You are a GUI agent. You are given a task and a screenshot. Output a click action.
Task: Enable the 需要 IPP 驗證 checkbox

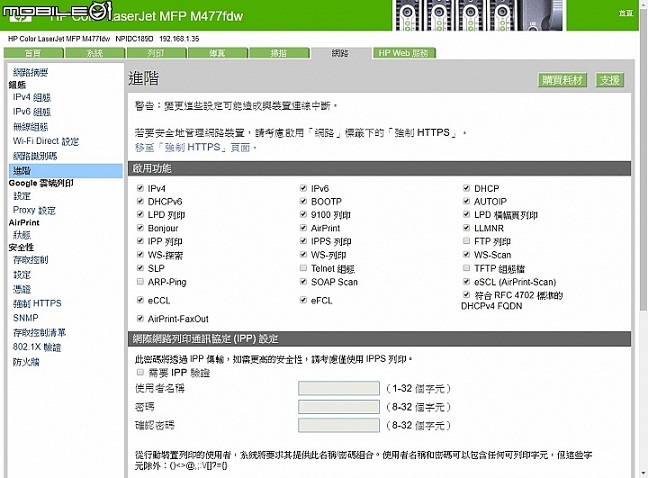pos(140,373)
